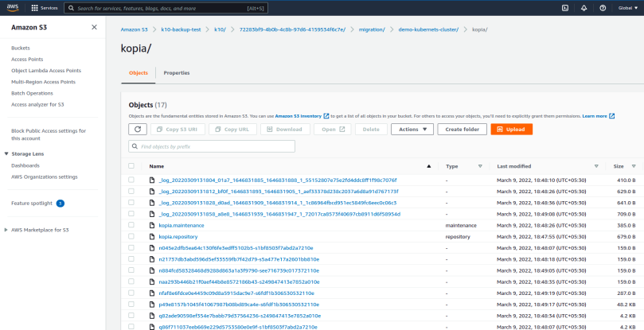Check the naa293b446b21 row checkbox

(x=131, y=281)
